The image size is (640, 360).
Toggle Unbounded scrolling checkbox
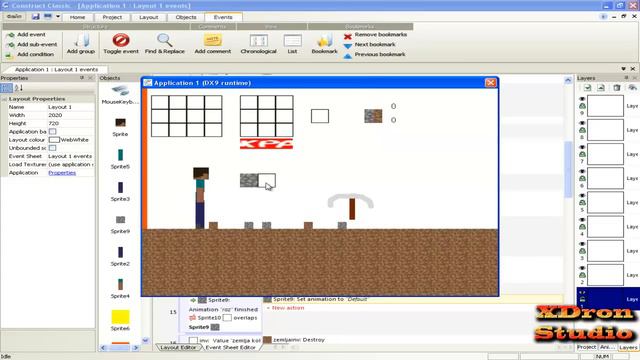52,148
